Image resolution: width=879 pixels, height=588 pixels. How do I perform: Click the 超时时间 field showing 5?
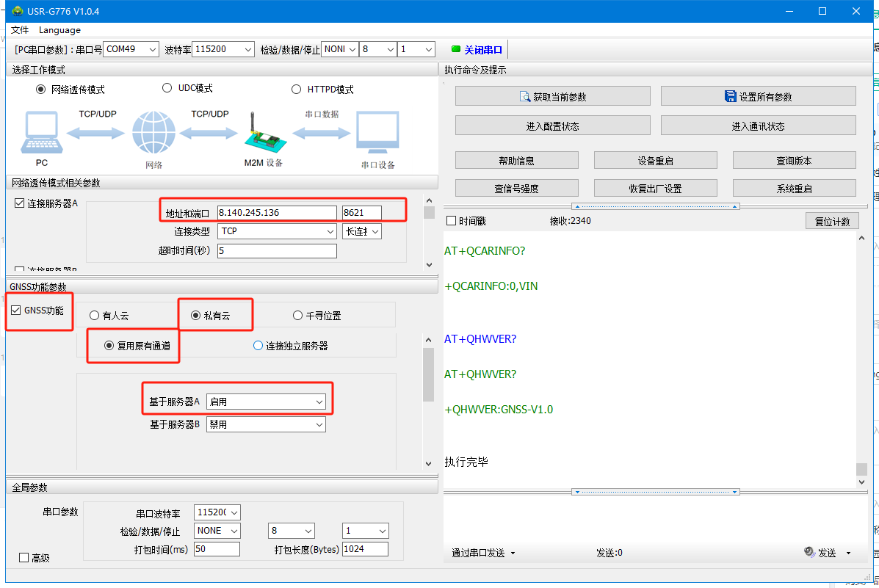click(277, 250)
